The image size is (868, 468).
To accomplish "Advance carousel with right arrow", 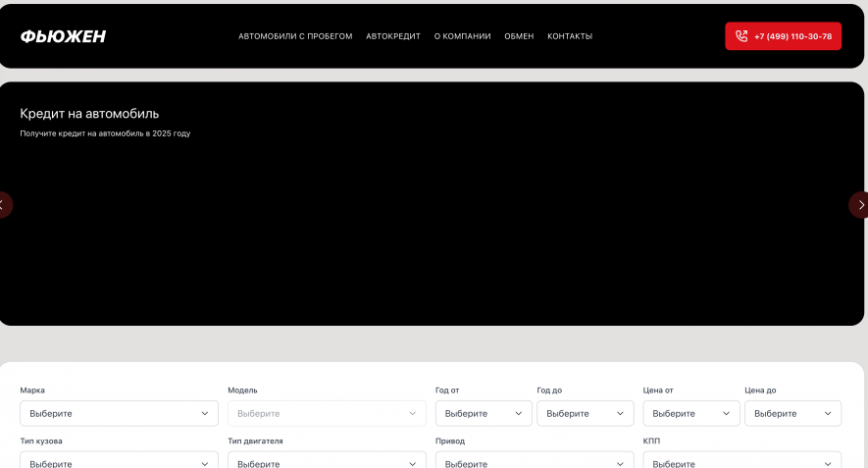I will 860,205.
